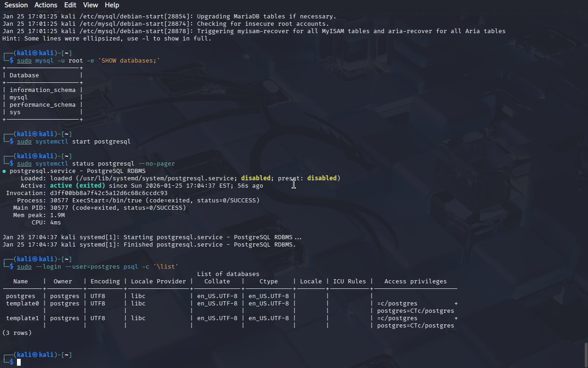The width and height of the screenshot is (588, 368).
Task: Click the performance_schema database row
Action: 42,105
